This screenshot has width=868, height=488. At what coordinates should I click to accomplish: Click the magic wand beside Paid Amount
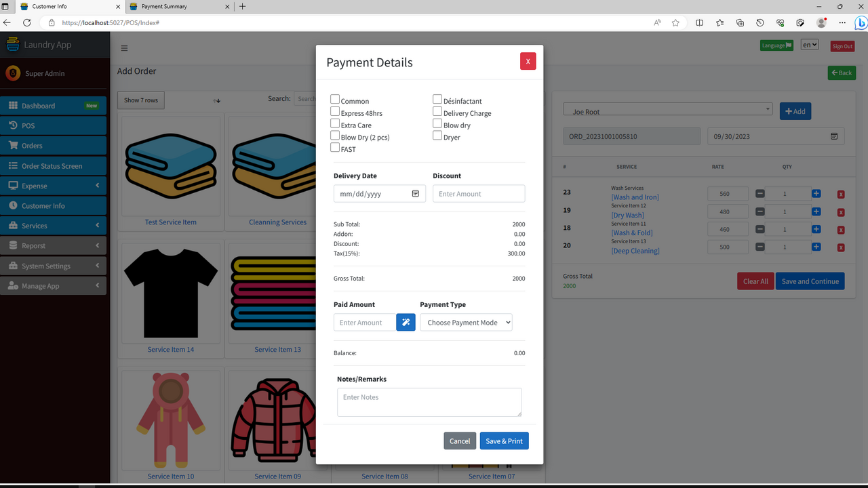[406, 322]
